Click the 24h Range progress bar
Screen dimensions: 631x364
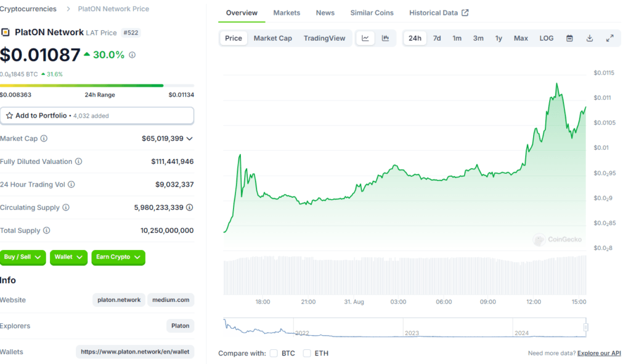(x=97, y=85)
